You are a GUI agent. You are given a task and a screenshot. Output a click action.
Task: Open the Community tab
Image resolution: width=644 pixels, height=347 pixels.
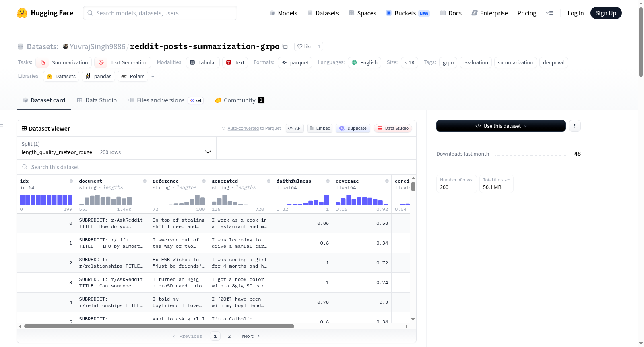click(239, 100)
